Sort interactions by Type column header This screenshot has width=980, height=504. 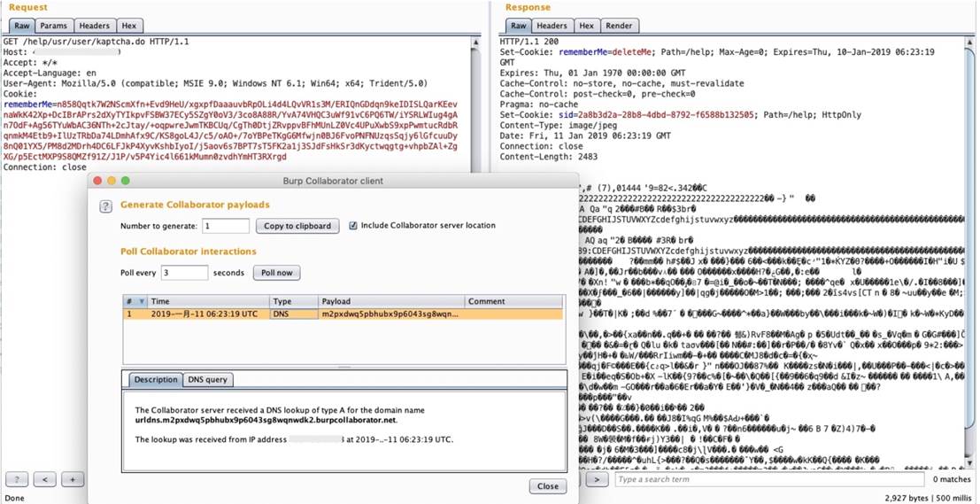(x=294, y=301)
